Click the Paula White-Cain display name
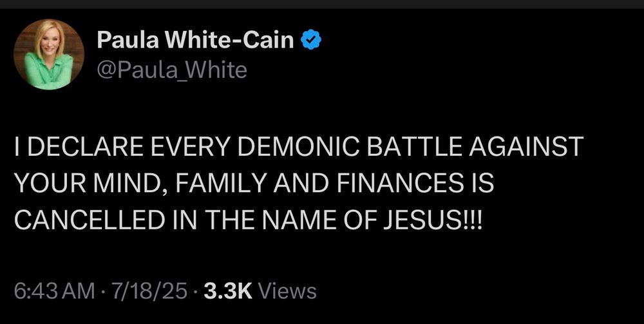The width and height of the screenshot is (644, 324). [196, 41]
